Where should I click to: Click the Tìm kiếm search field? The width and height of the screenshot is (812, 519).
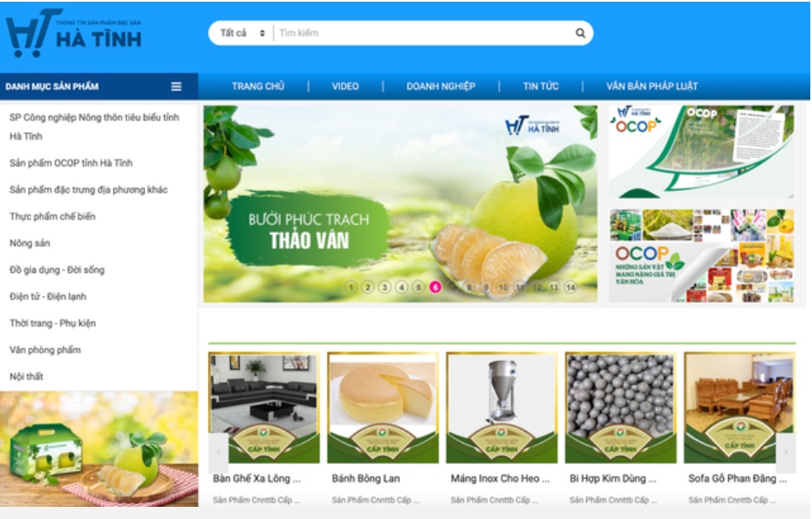coord(422,33)
